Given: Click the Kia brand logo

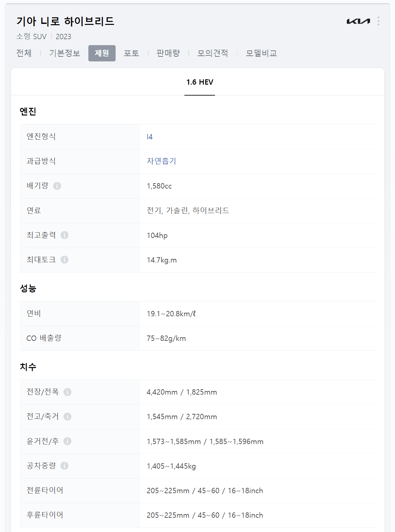Looking at the screenshot, I should [358, 21].
